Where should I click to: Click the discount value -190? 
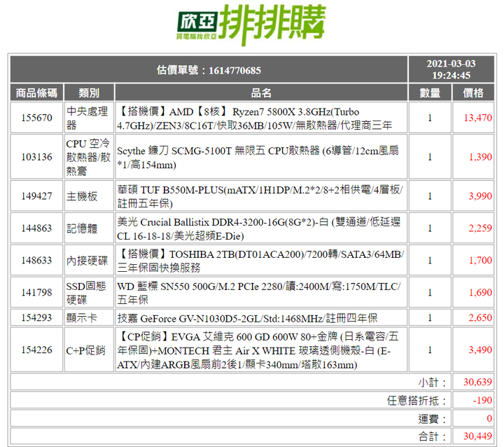coord(482,400)
